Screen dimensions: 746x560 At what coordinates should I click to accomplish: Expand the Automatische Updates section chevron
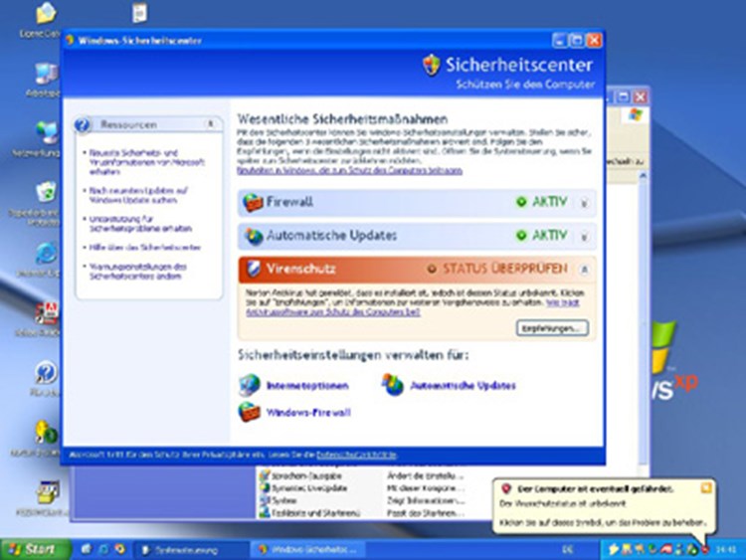tap(584, 237)
